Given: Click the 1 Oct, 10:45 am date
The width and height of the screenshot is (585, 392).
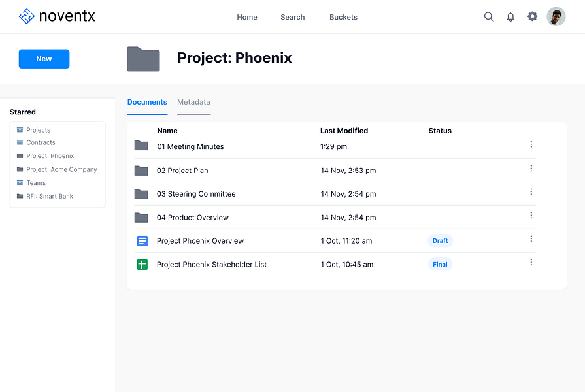Looking at the screenshot, I should [347, 265].
